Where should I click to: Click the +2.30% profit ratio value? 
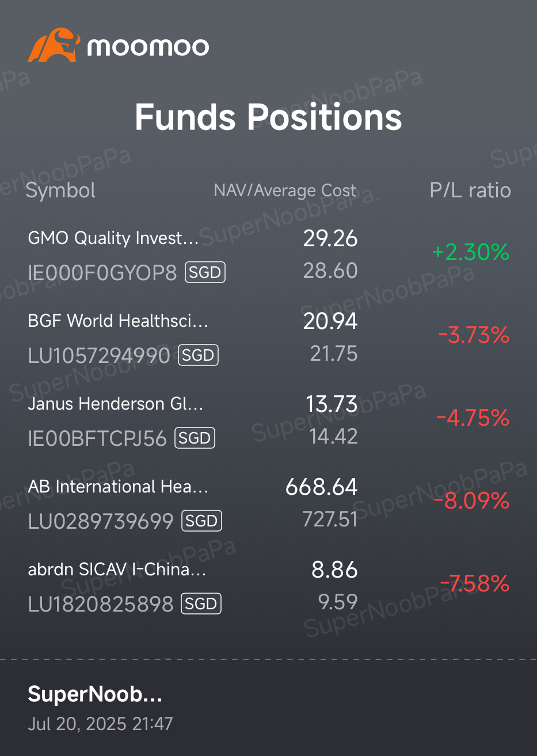tap(470, 252)
